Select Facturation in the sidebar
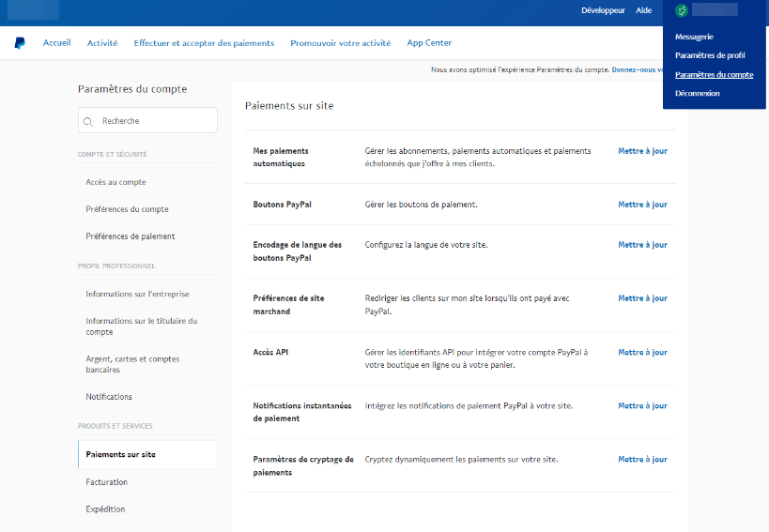Viewport: 769px width, 532px height. [x=106, y=482]
